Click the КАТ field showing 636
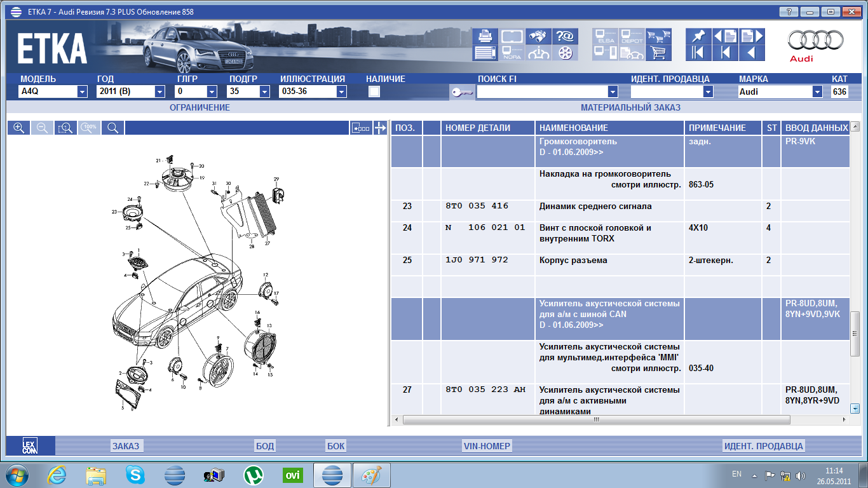This screenshot has height=488, width=868. click(839, 91)
